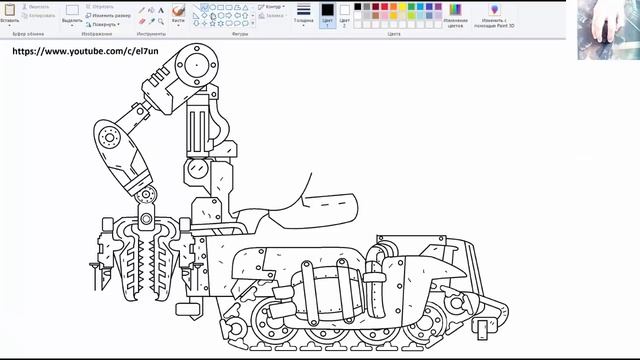Choose the Polygon shape
640x360 pixels.
[237, 7]
